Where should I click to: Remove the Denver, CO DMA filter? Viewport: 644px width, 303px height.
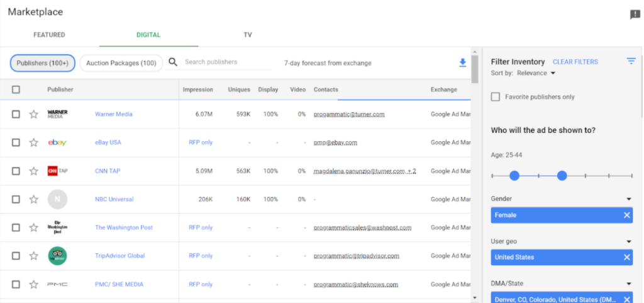[x=627, y=299]
